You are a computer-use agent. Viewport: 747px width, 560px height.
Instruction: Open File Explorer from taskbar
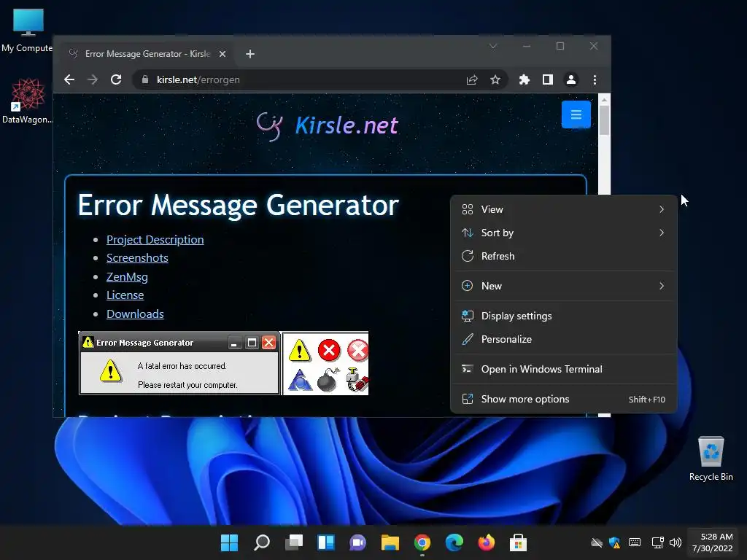pos(390,542)
